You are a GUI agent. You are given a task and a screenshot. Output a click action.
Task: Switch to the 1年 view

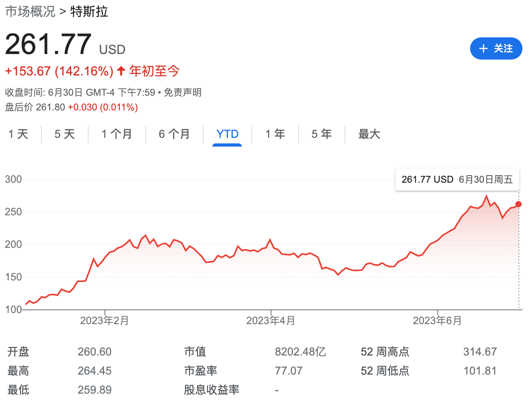point(275,134)
